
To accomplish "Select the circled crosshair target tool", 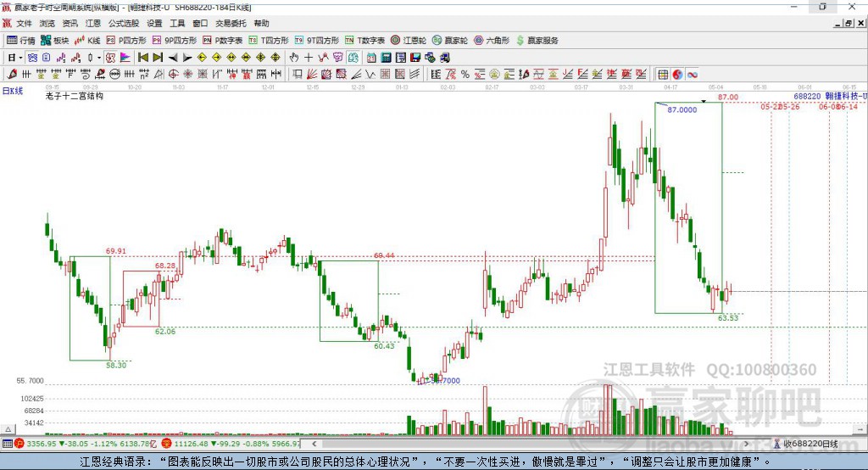I will (x=173, y=75).
